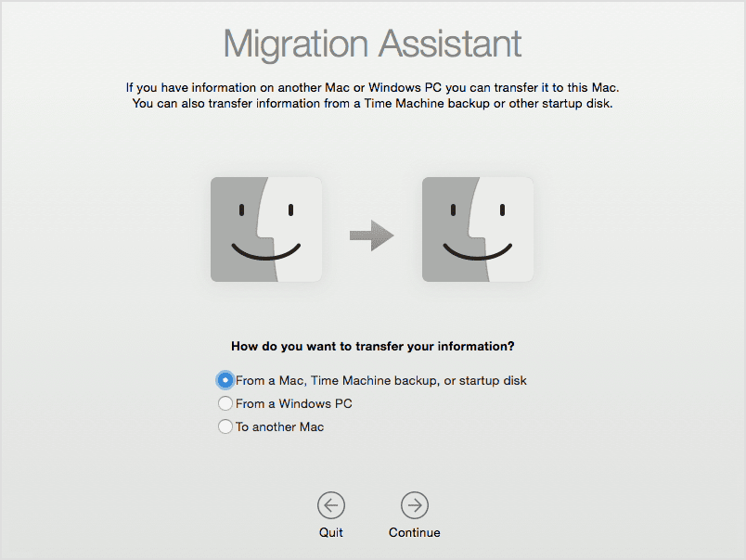The width and height of the screenshot is (746, 560).
Task: Choose the 'From a Windows PC' radio button
Action: [225, 404]
